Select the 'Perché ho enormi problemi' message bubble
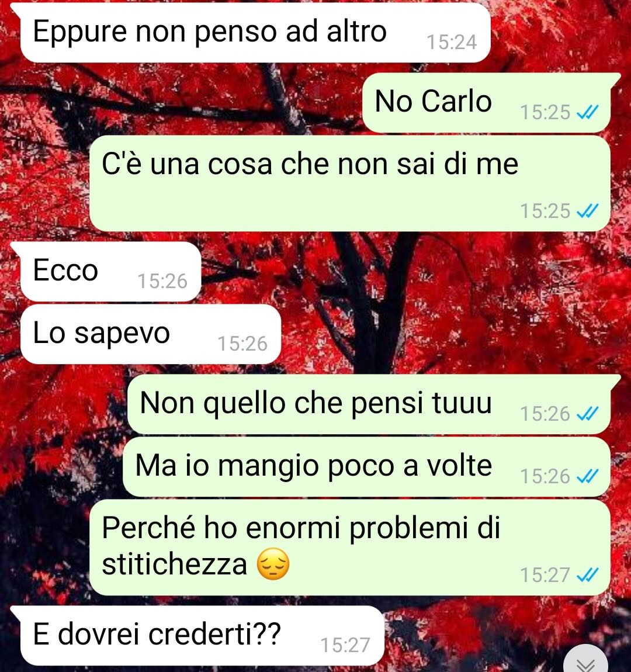 350,548
